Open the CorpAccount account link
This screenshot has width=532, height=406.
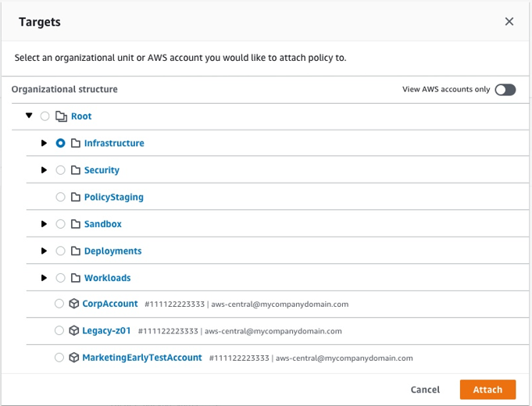click(x=110, y=304)
